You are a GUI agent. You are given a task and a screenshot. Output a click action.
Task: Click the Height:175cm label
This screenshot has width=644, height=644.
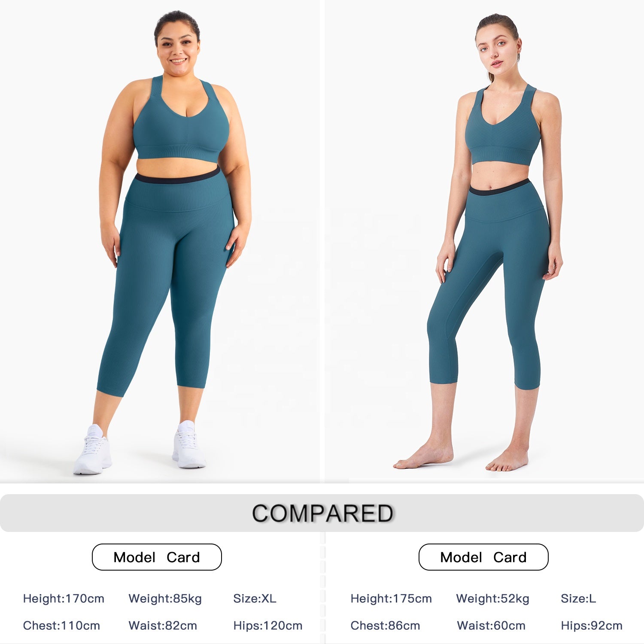click(391, 598)
